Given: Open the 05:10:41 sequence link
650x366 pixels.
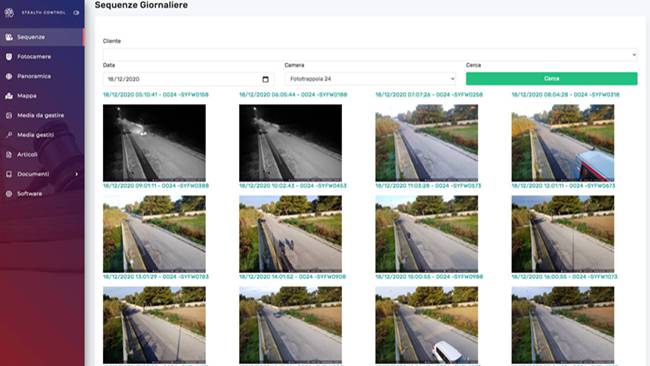Looking at the screenshot, I should 156,95.
